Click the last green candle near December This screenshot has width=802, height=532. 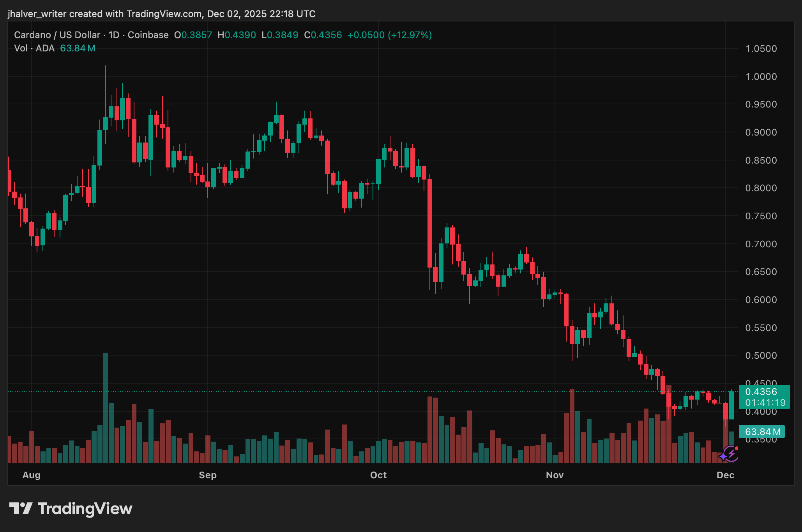pos(731,405)
